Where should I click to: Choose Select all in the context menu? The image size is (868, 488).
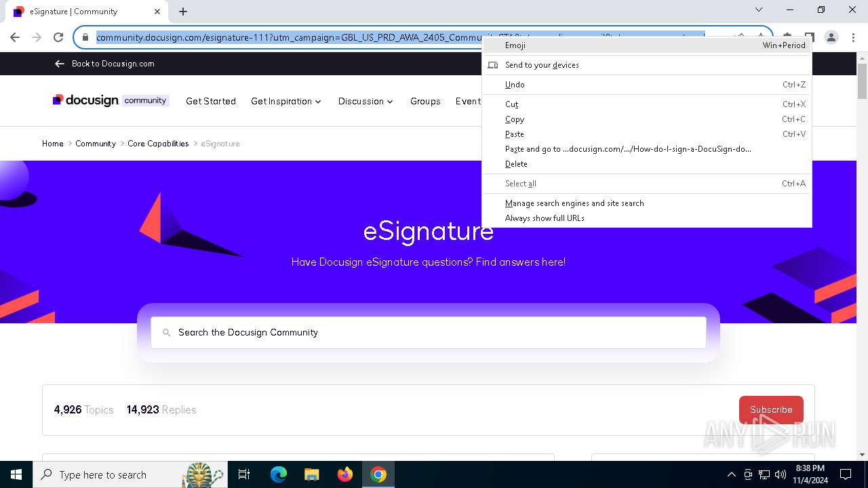647,184
